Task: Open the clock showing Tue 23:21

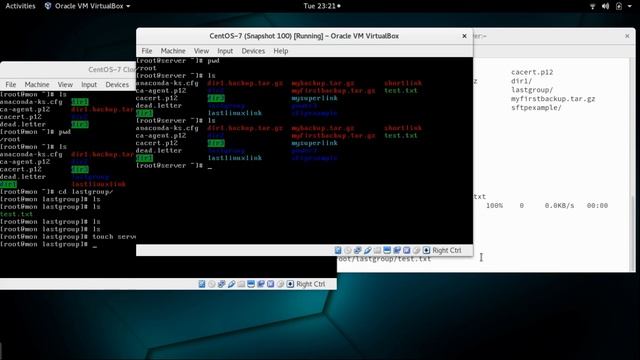Action: pyautogui.click(x=322, y=6)
